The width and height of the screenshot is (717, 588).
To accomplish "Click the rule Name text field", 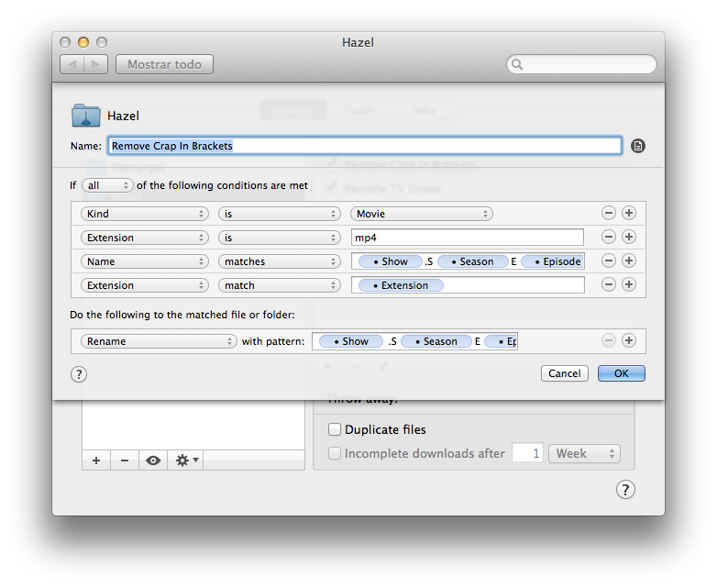I will tap(365, 146).
